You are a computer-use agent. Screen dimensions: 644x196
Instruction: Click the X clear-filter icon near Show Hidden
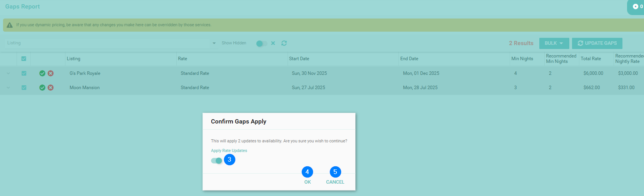[273, 43]
